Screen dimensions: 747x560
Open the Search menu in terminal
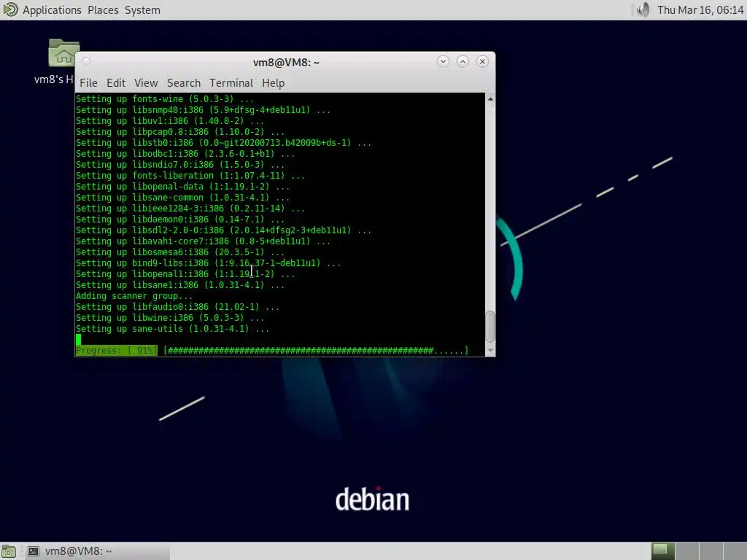(x=183, y=83)
